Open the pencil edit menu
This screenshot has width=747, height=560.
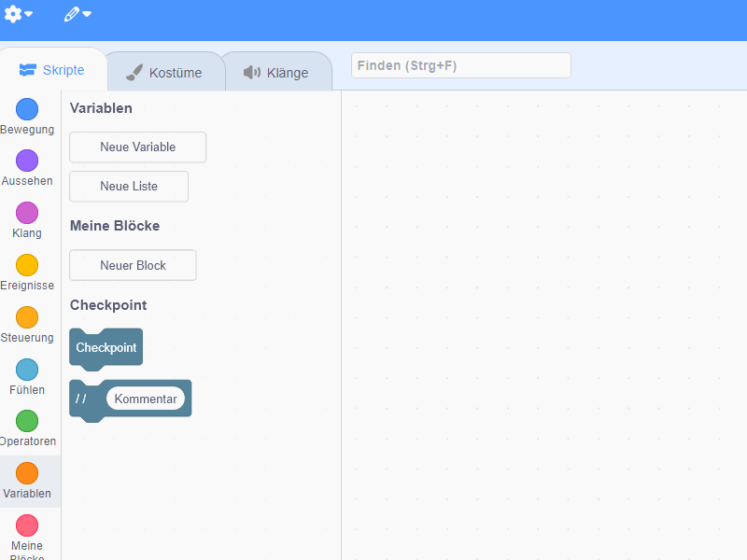click(x=78, y=14)
